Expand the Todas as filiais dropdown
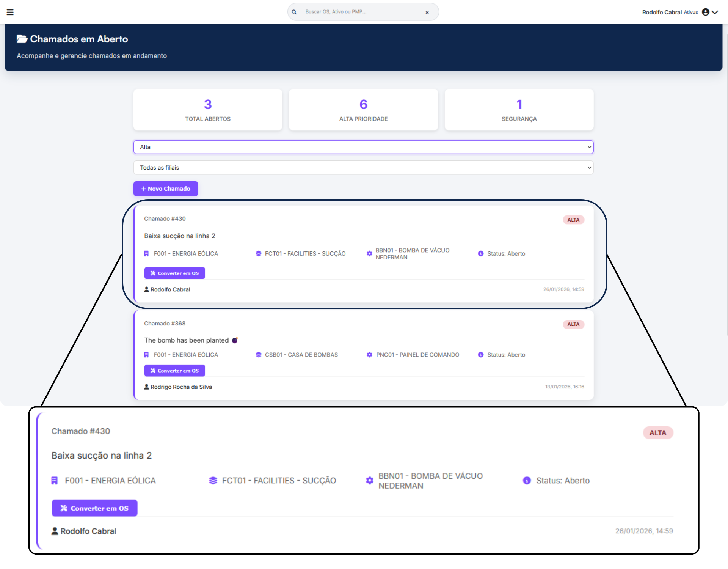This screenshot has width=728, height=569. pos(363,168)
